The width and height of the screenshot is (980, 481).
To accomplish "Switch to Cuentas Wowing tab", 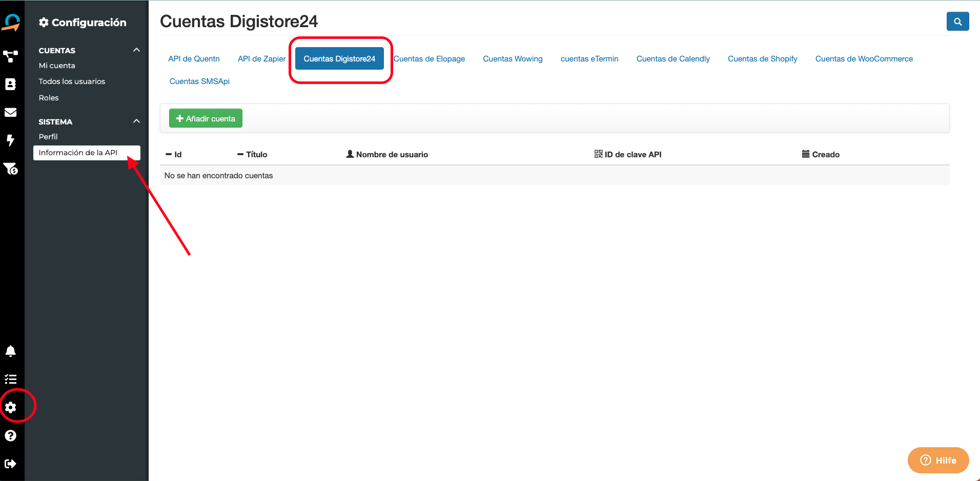I will pyautogui.click(x=513, y=59).
